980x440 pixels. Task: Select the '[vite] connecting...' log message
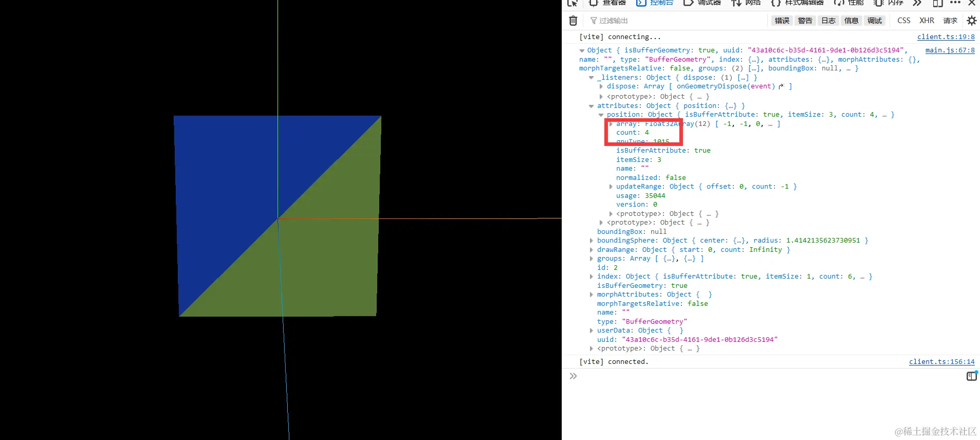620,37
